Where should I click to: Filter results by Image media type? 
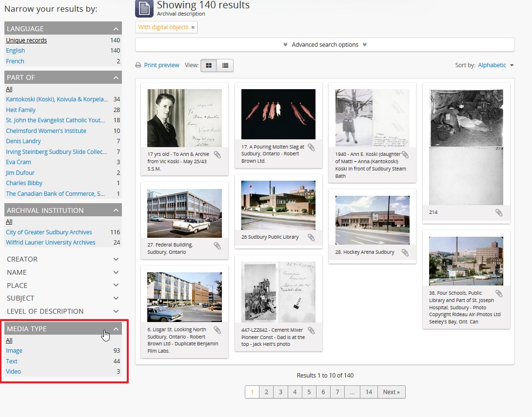14,351
